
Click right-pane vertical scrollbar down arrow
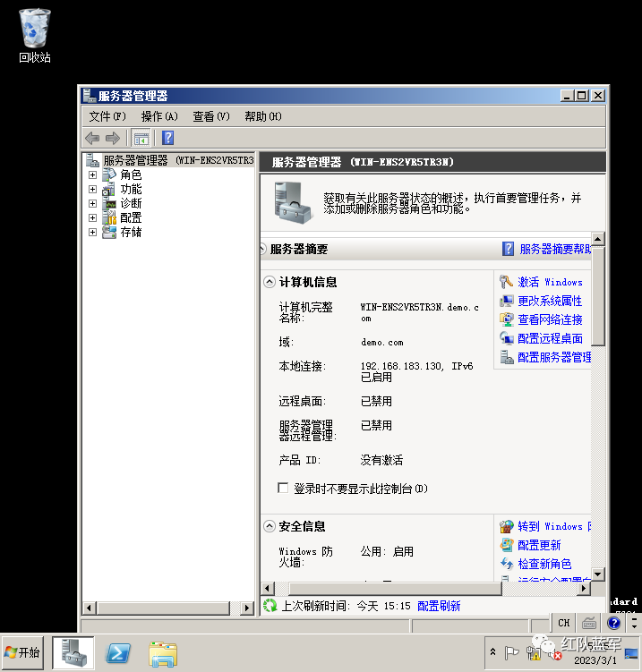(598, 574)
